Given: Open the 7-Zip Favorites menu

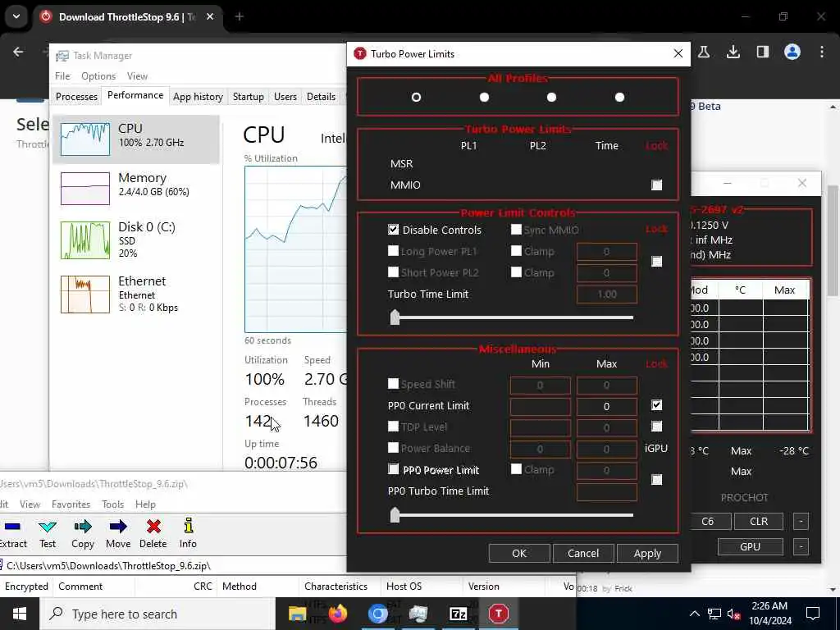Looking at the screenshot, I should pyautogui.click(x=71, y=504).
